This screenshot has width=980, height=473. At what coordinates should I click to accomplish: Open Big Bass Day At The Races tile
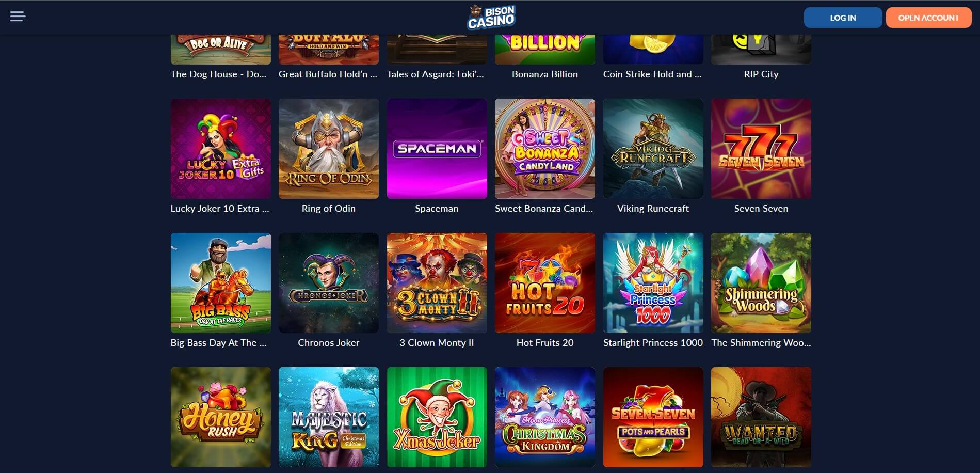(x=221, y=283)
